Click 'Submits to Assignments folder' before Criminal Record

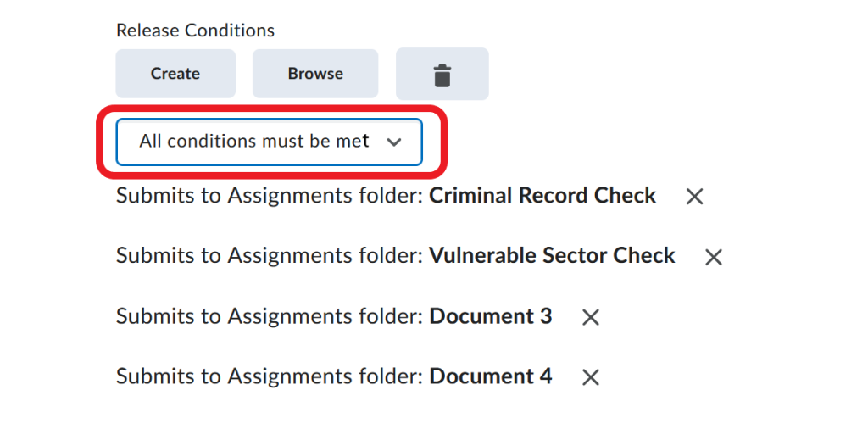(x=270, y=196)
